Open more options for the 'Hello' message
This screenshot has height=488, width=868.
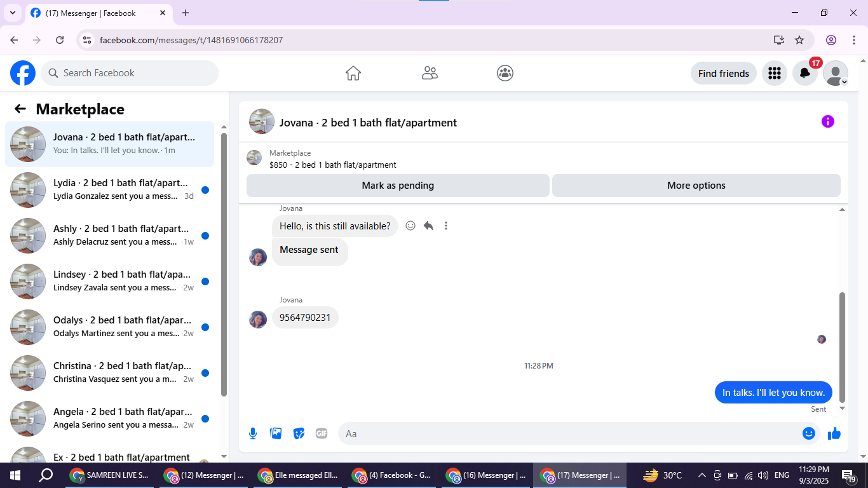pyautogui.click(x=446, y=226)
